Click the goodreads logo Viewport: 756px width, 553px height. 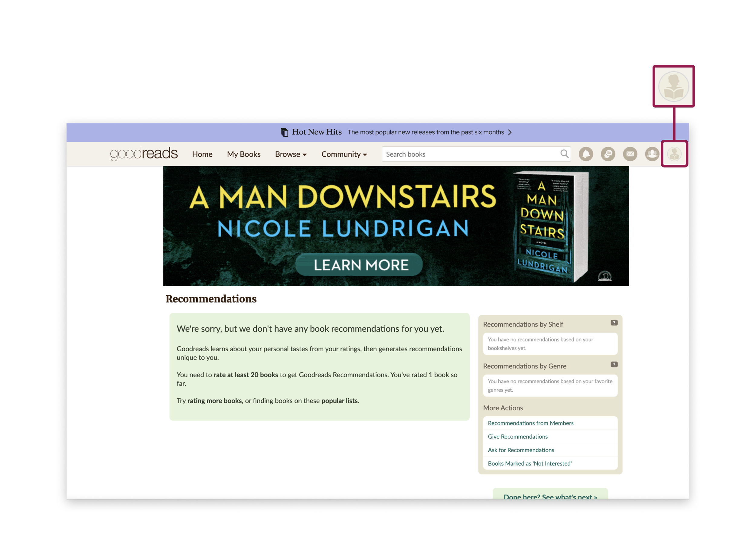(144, 154)
